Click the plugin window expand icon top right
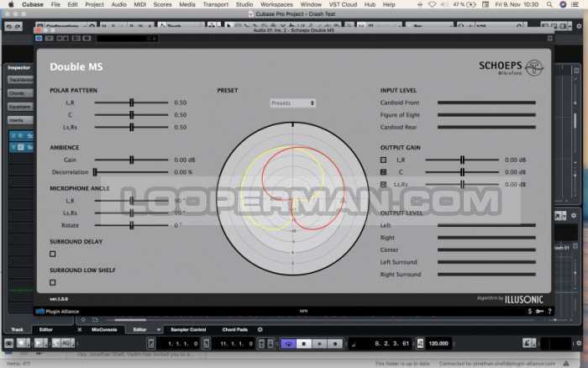This screenshot has height=368, width=588. tap(549, 39)
